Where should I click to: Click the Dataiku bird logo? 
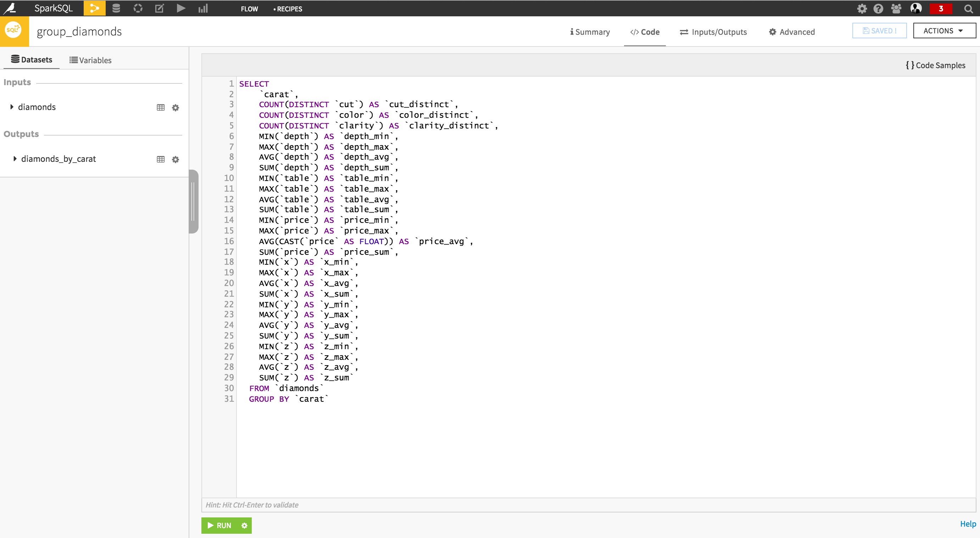[10, 9]
